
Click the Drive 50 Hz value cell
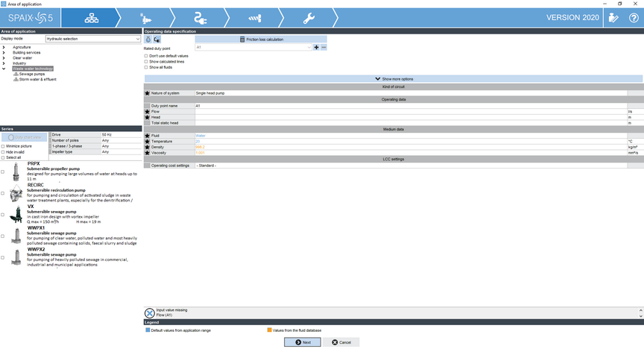[121, 135]
